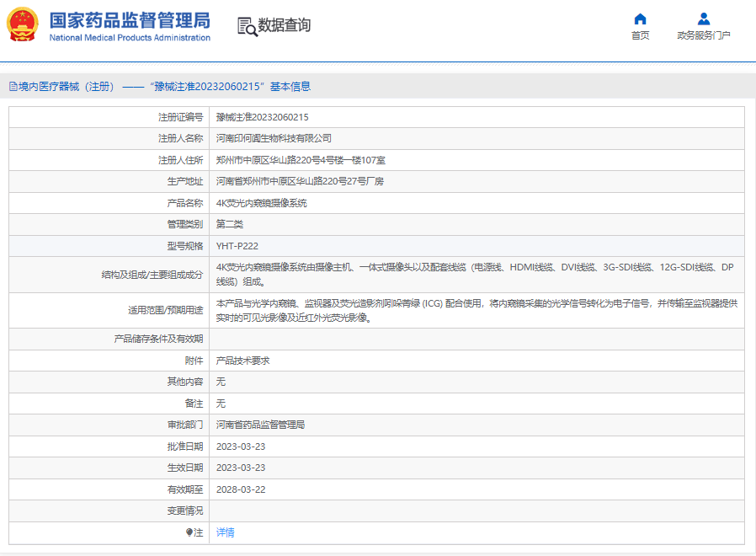Click National Medical Products Administration subtitle
The height and width of the screenshot is (556, 756).
pyautogui.click(x=130, y=38)
